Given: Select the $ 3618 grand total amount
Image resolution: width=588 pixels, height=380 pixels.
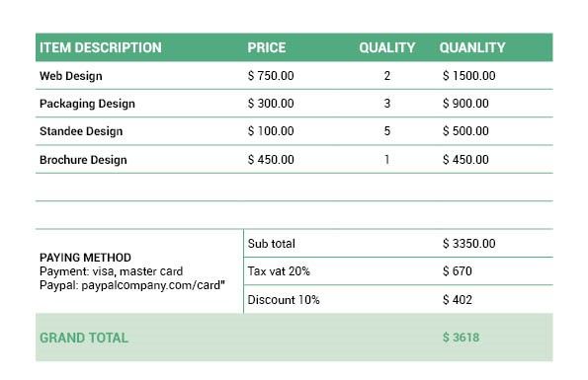Looking at the screenshot, I should (x=461, y=338).
